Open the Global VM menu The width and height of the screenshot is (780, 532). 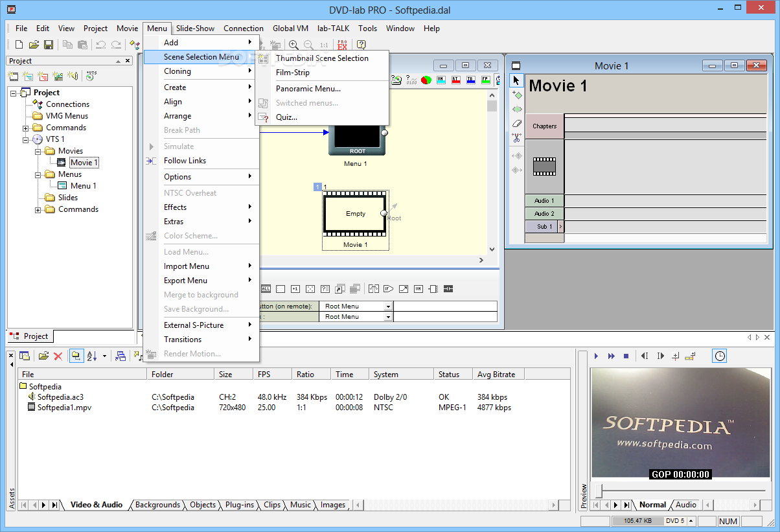point(290,29)
